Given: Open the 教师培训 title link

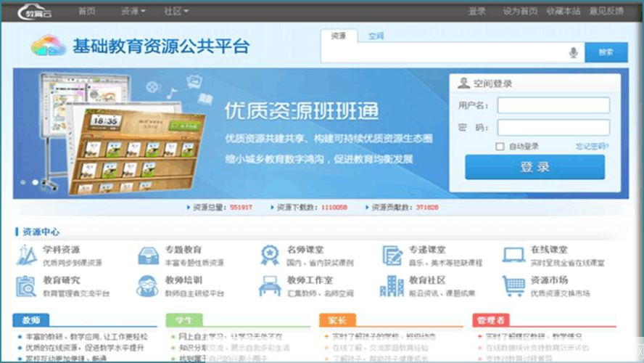Looking at the screenshot, I should [183, 280].
